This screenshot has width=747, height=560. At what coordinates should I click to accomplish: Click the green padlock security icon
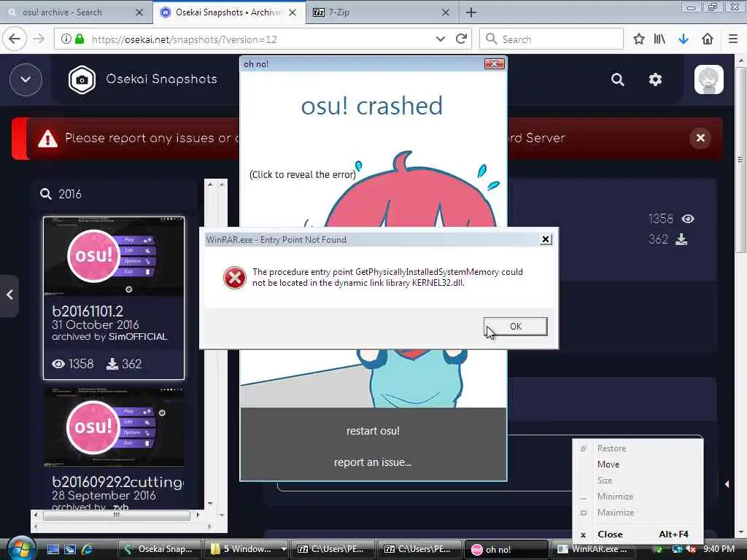(80, 39)
